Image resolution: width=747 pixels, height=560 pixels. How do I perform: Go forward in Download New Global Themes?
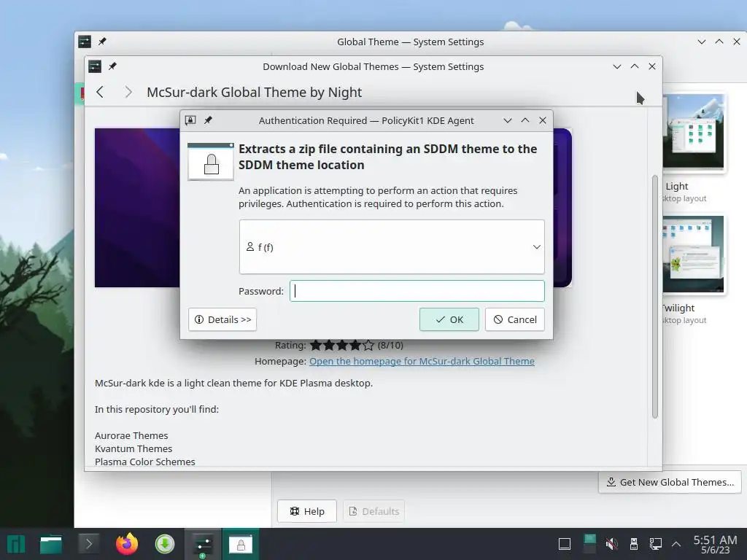(128, 92)
